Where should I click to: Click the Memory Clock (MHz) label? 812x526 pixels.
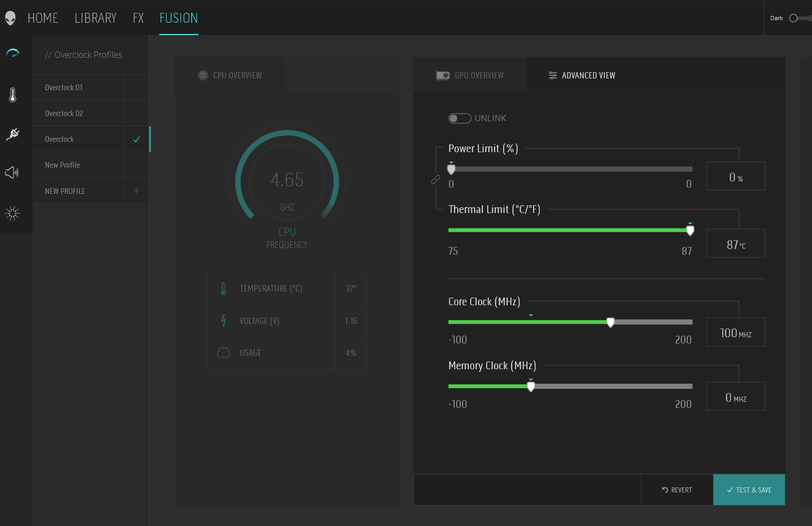pyautogui.click(x=492, y=366)
